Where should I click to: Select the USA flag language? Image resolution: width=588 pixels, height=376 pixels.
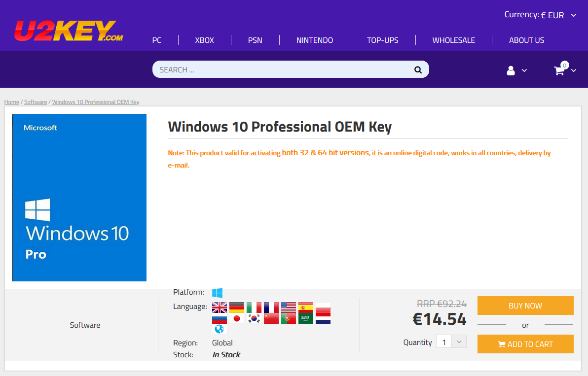point(289,308)
